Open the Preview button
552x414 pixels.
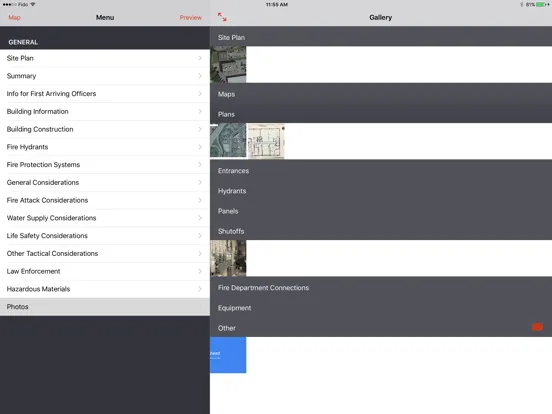[191, 18]
